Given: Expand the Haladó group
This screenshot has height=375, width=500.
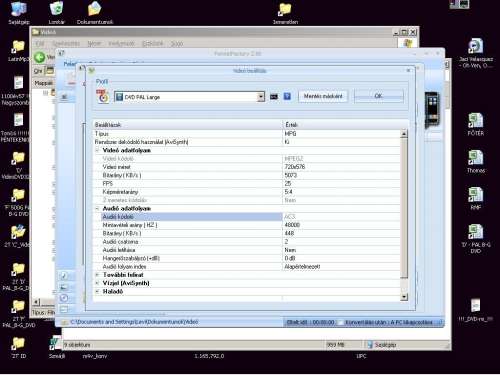Looking at the screenshot, I should (97, 292).
